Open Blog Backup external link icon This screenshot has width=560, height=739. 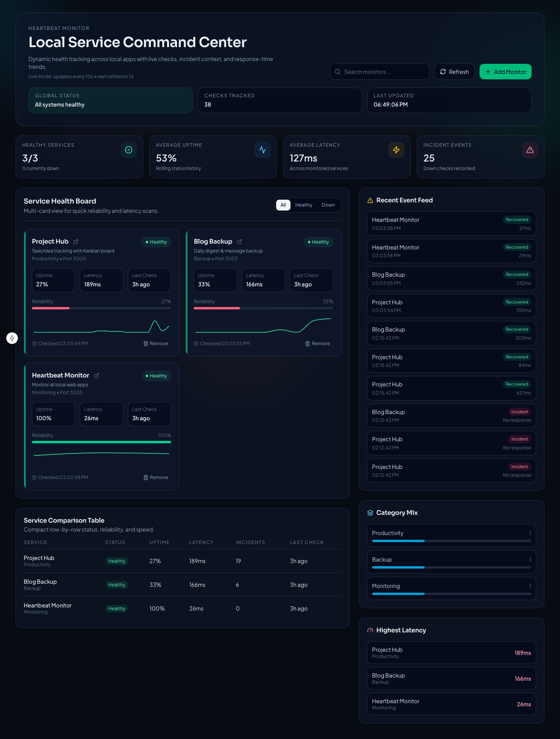coord(240,242)
